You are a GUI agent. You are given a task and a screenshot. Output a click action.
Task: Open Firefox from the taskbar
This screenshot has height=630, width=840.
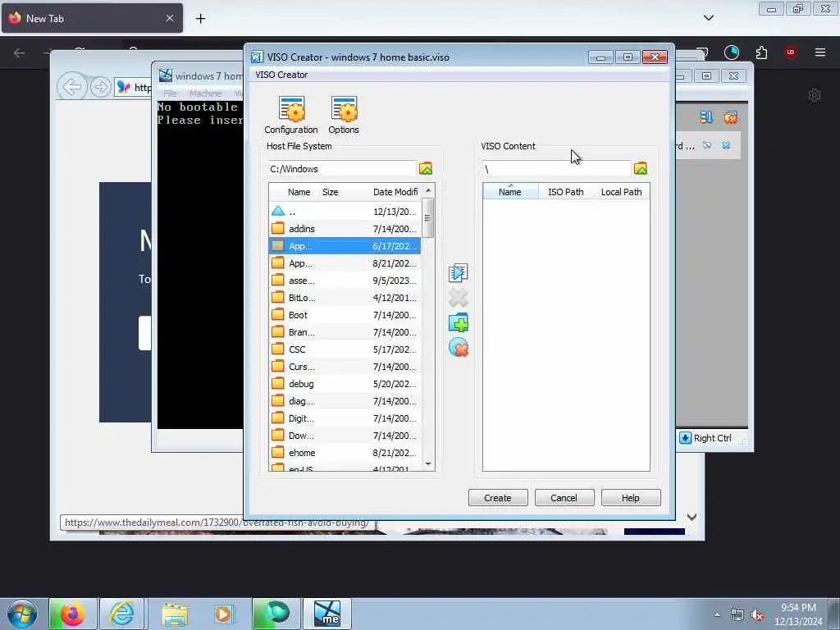[x=72, y=614]
